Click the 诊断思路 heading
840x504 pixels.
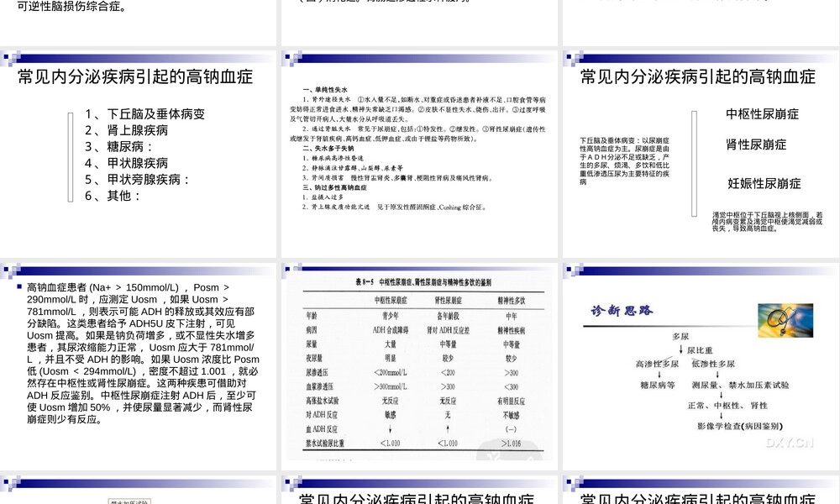[622, 311]
